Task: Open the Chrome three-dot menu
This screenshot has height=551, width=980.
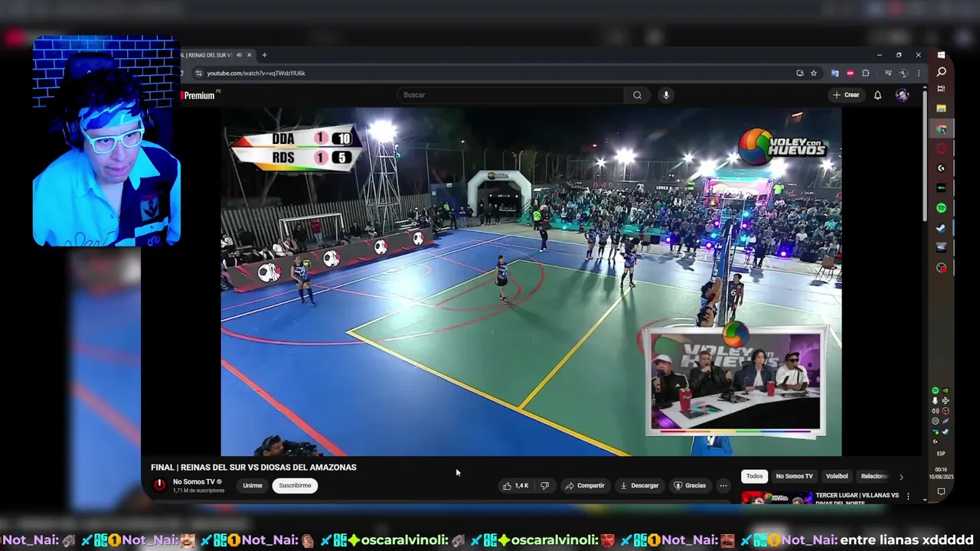Action: [x=919, y=73]
